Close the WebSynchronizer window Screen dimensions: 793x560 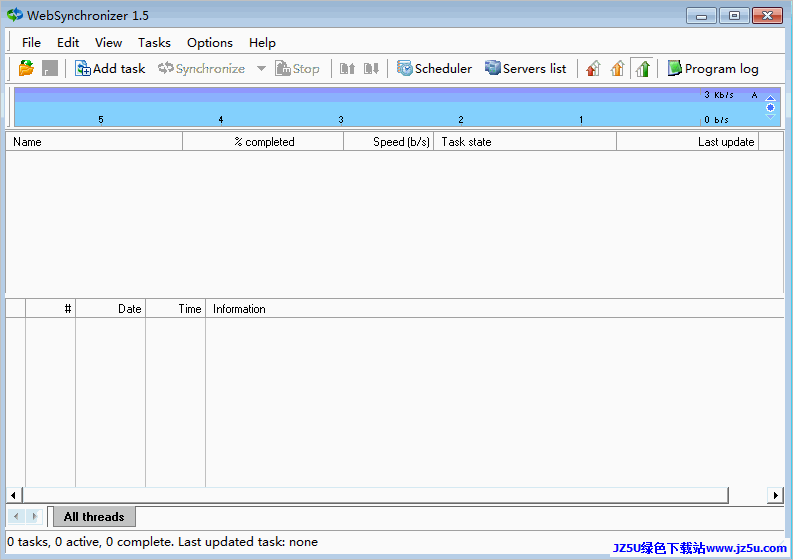(767, 16)
